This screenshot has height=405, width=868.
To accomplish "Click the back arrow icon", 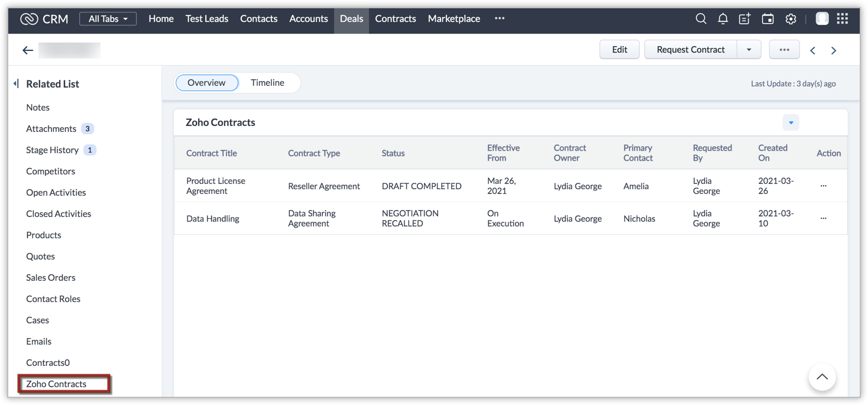I will 28,50.
